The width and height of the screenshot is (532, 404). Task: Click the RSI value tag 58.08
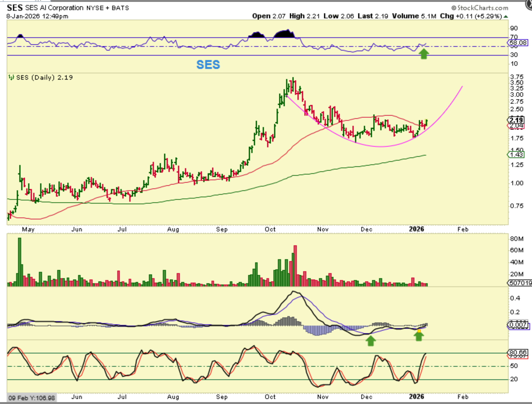pos(518,43)
